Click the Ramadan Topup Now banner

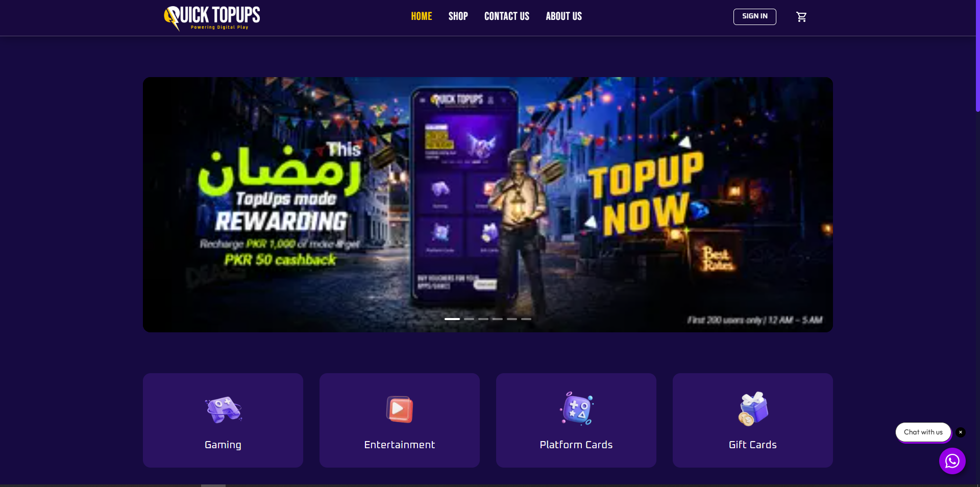click(x=488, y=205)
